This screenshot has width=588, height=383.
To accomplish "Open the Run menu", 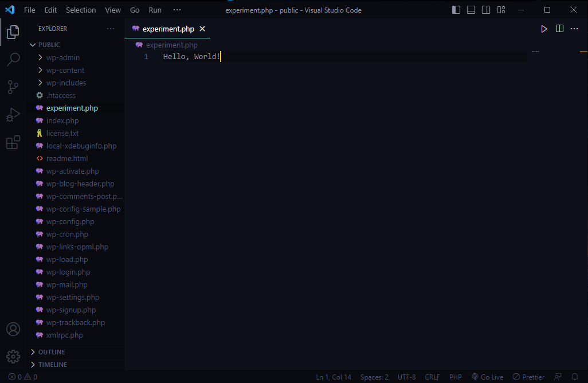I will click(155, 10).
